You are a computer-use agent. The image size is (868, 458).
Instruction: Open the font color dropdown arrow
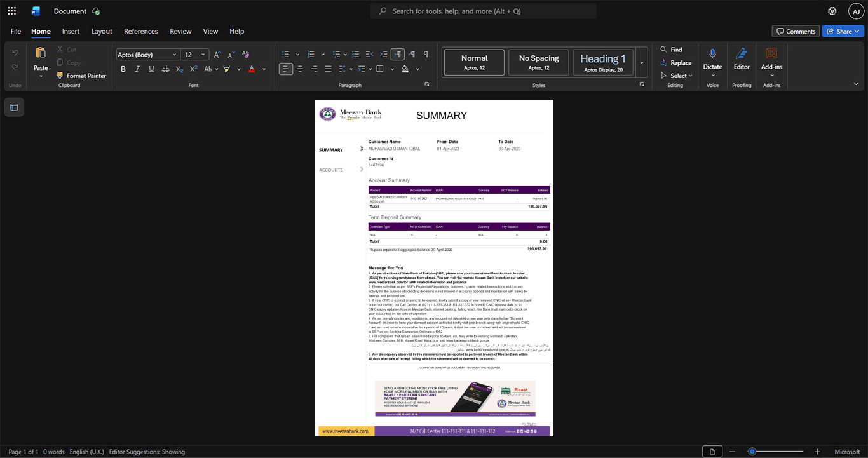264,69
